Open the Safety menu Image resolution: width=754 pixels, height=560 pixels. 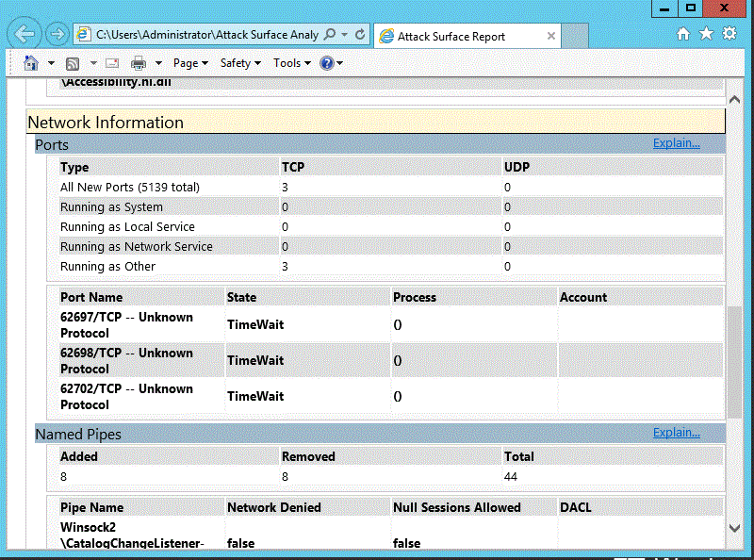pos(240,63)
